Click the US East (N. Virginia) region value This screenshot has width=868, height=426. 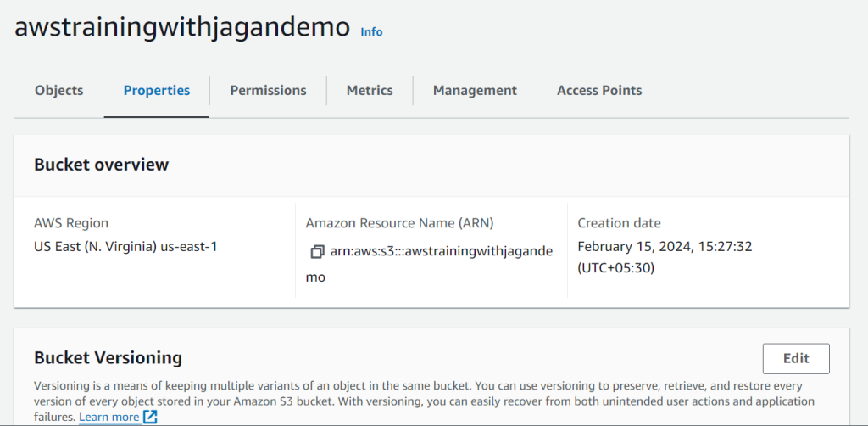125,246
